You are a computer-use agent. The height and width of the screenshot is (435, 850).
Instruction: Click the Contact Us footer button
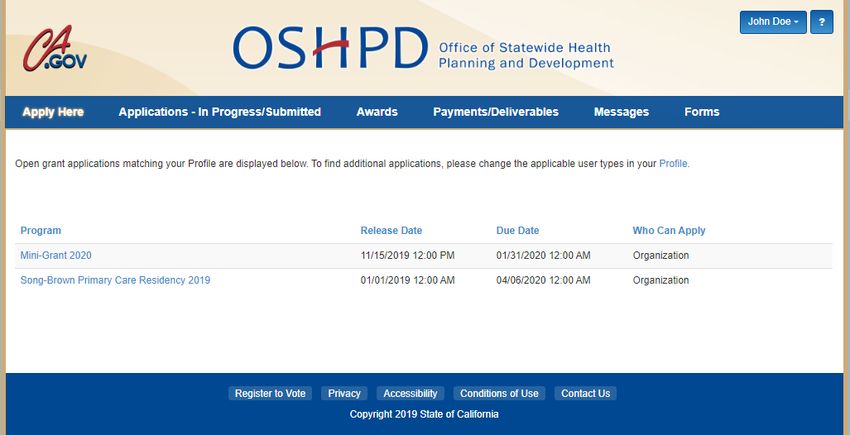click(585, 393)
